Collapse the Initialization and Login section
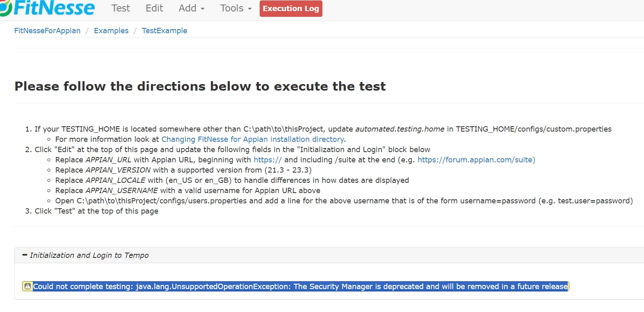Image resolution: width=644 pixels, height=312 pixels. pyautogui.click(x=25, y=255)
